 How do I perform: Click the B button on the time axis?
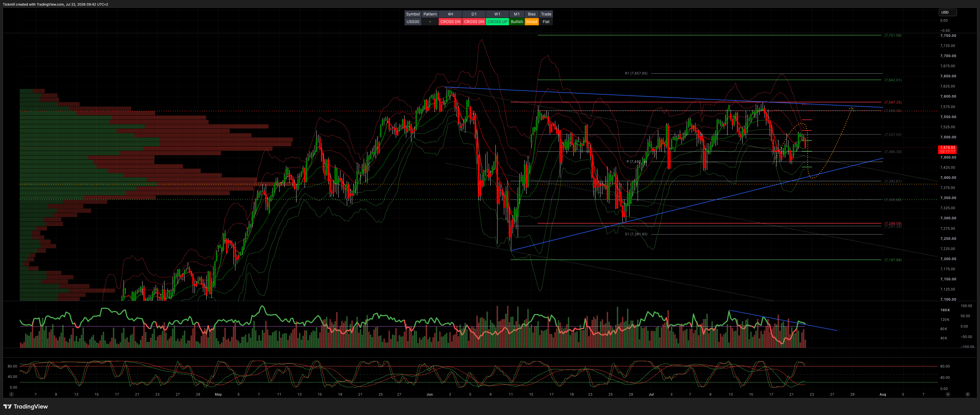tap(967, 394)
